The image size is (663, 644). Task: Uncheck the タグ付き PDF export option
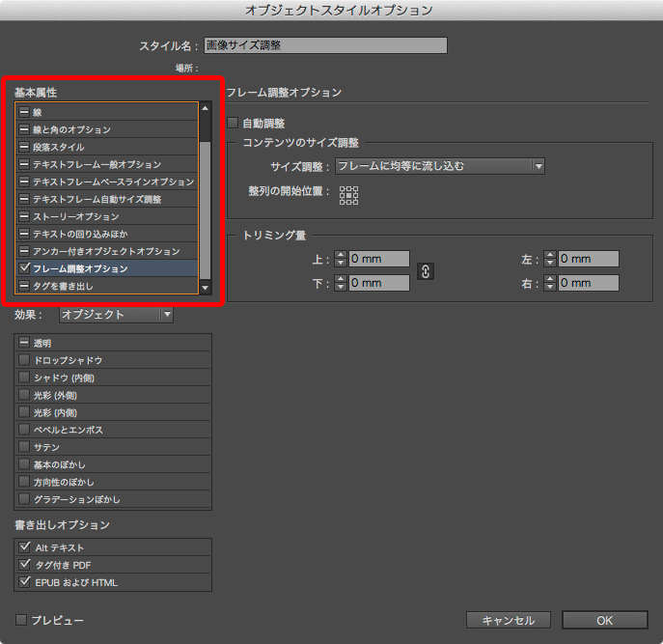(x=24, y=565)
